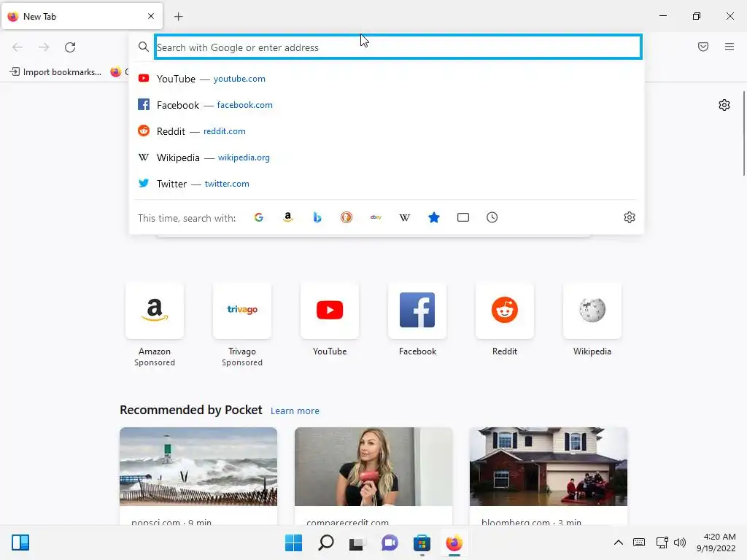Choose Wikipedia — wikipedia.org suggestion
747x560 pixels.
tap(387, 157)
